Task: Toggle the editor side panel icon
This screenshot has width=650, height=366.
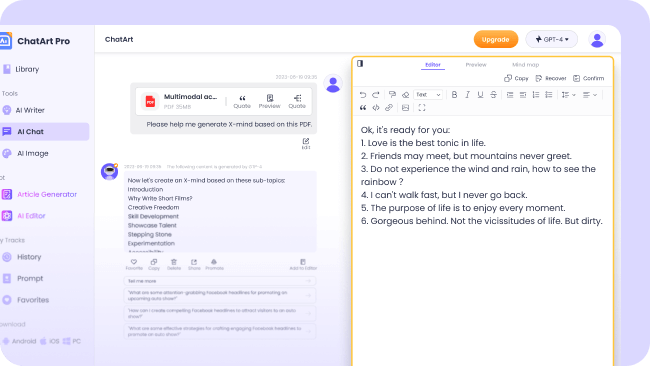Action: pos(360,63)
